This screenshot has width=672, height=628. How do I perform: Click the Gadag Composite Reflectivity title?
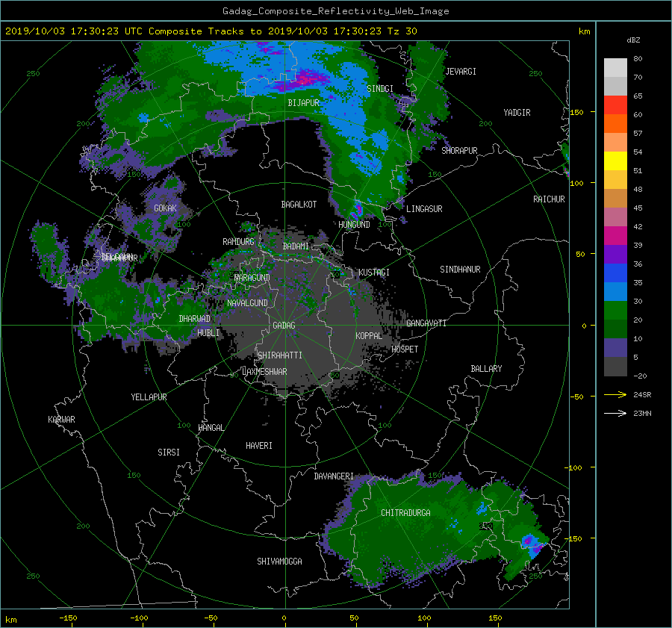click(335, 11)
